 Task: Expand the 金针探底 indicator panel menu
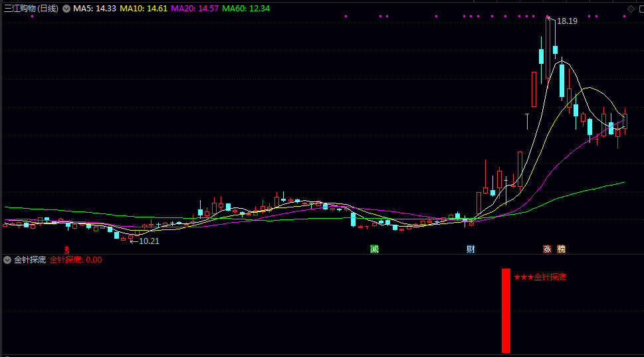(7, 260)
